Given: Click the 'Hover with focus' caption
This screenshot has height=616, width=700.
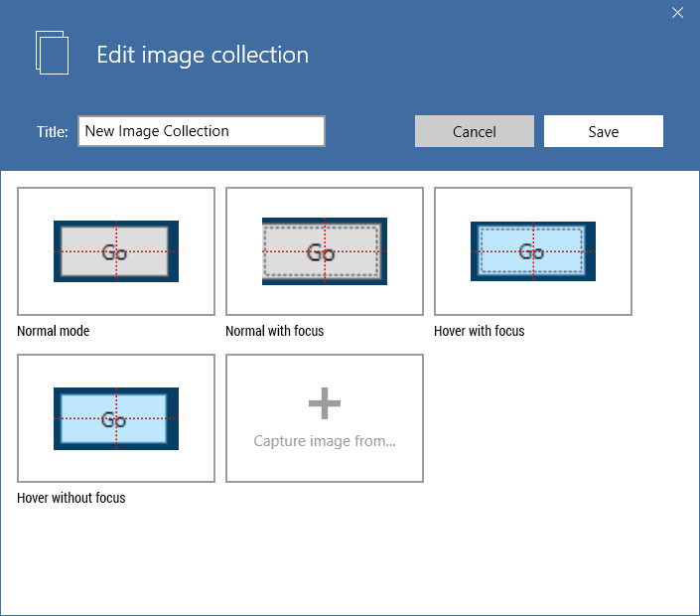Looking at the screenshot, I should pos(480,331).
